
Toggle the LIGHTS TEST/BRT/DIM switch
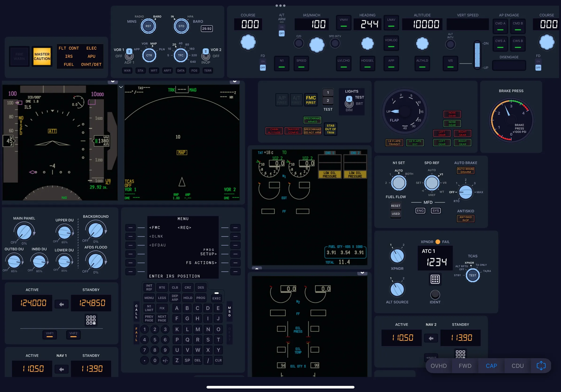pos(349,102)
